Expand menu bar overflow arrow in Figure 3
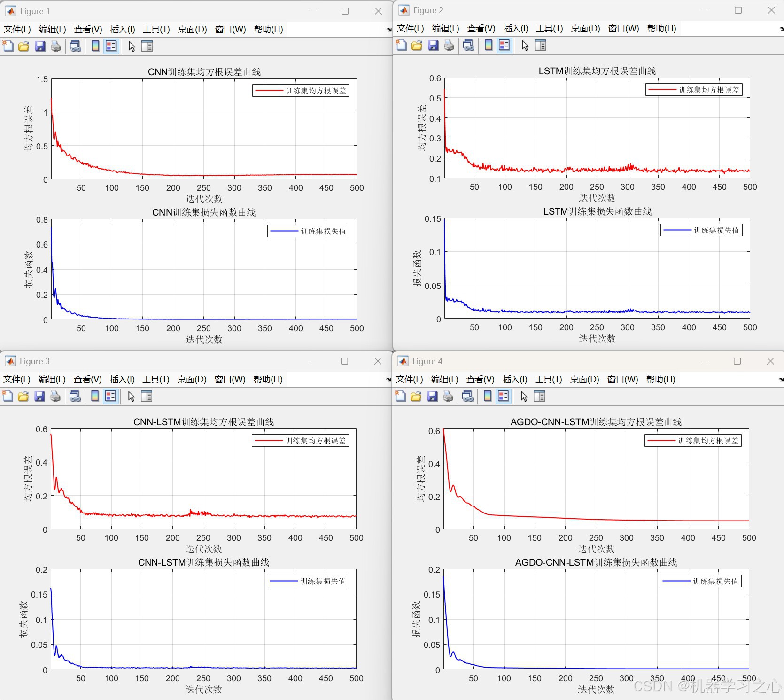The width and height of the screenshot is (784, 700). point(388,380)
